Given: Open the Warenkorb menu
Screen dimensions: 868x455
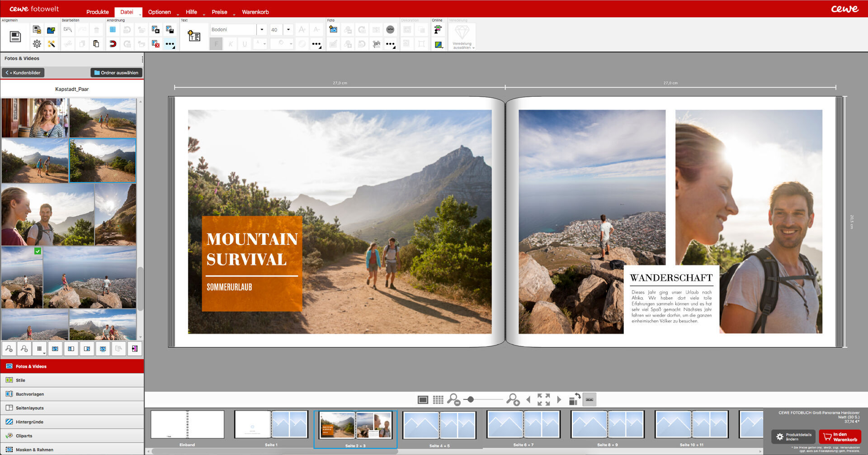Looking at the screenshot, I should (x=255, y=12).
